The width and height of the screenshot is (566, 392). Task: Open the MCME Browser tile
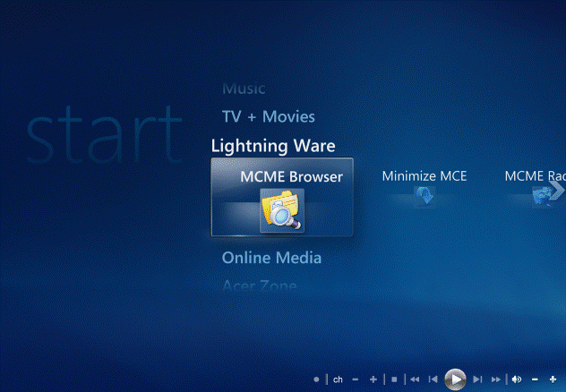coord(282,197)
